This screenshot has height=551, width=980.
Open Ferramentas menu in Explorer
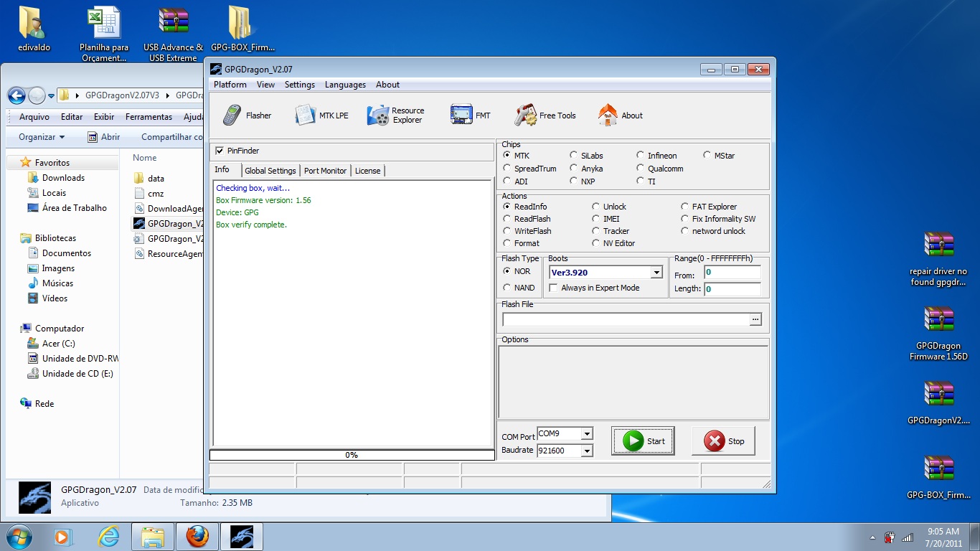[149, 117]
